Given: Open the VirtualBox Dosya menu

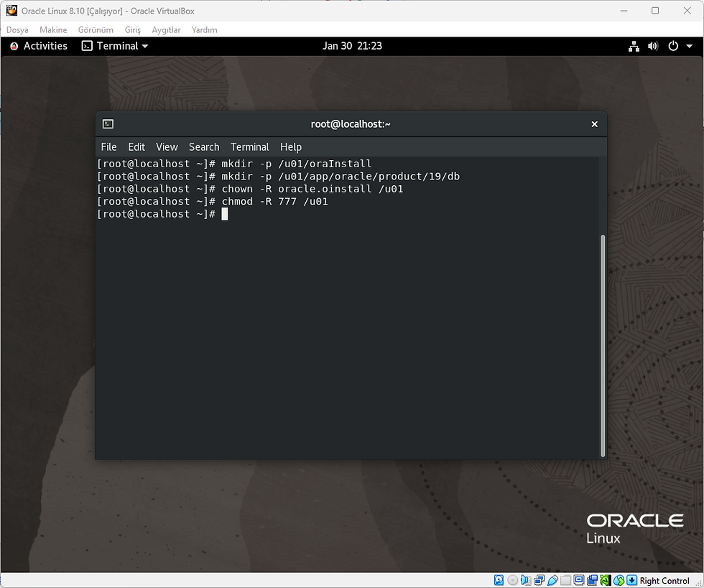Looking at the screenshot, I should tap(17, 29).
